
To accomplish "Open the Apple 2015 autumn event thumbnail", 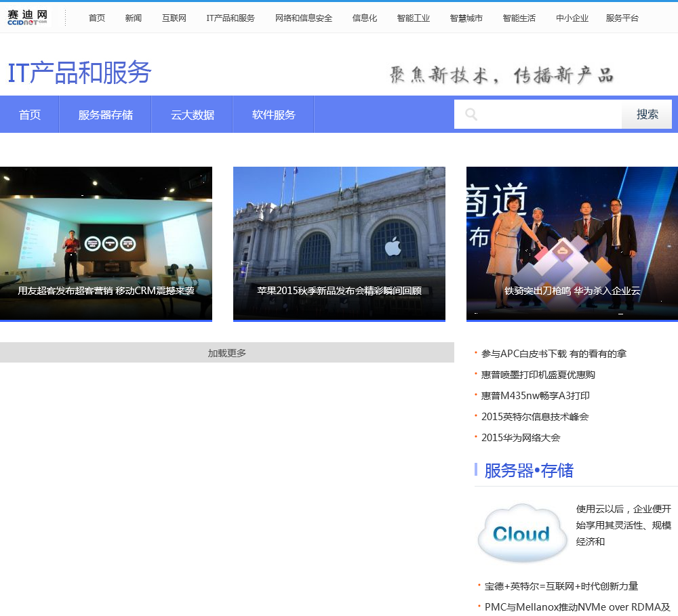I will click(x=339, y=243).
